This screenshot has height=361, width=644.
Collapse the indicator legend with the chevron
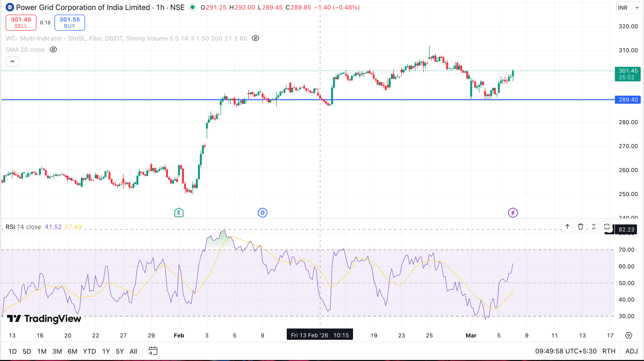pos(12,61)
